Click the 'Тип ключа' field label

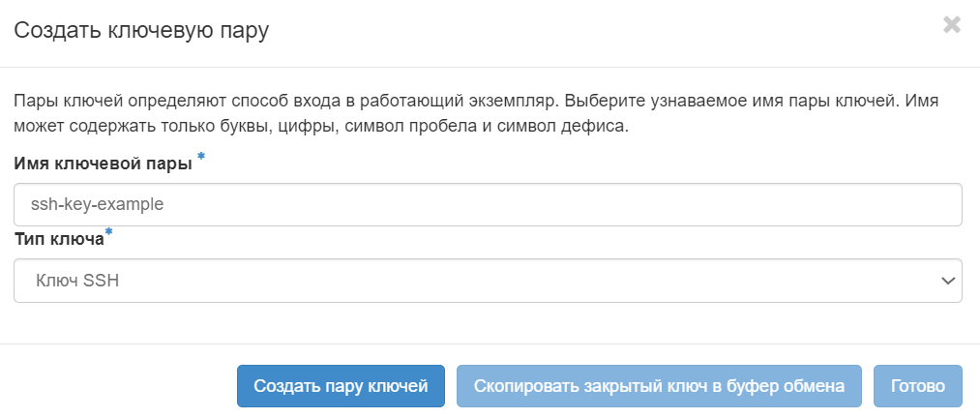pos(58,238)
